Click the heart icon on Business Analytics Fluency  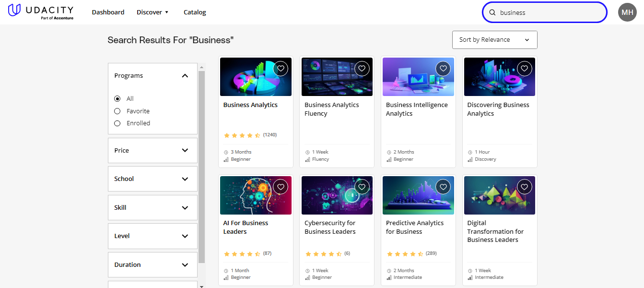click(x=362, y=68)
